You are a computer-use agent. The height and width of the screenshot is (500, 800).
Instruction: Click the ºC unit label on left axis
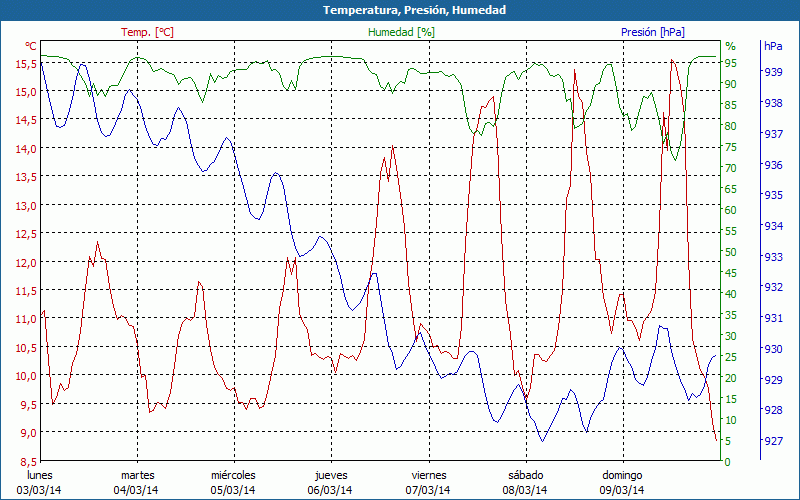click(31, 46)
